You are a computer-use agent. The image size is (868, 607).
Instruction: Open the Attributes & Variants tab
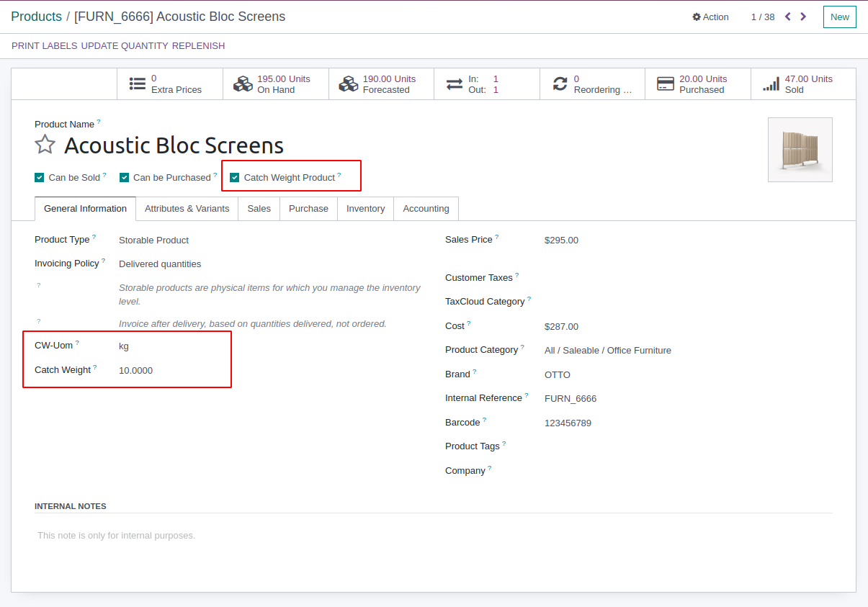point(187,209)
